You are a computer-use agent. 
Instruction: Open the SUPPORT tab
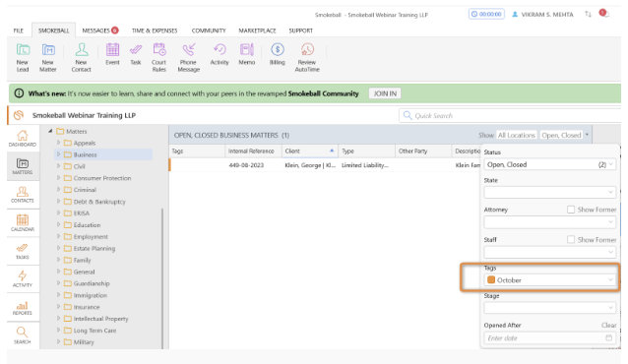(x=301, y=30)
